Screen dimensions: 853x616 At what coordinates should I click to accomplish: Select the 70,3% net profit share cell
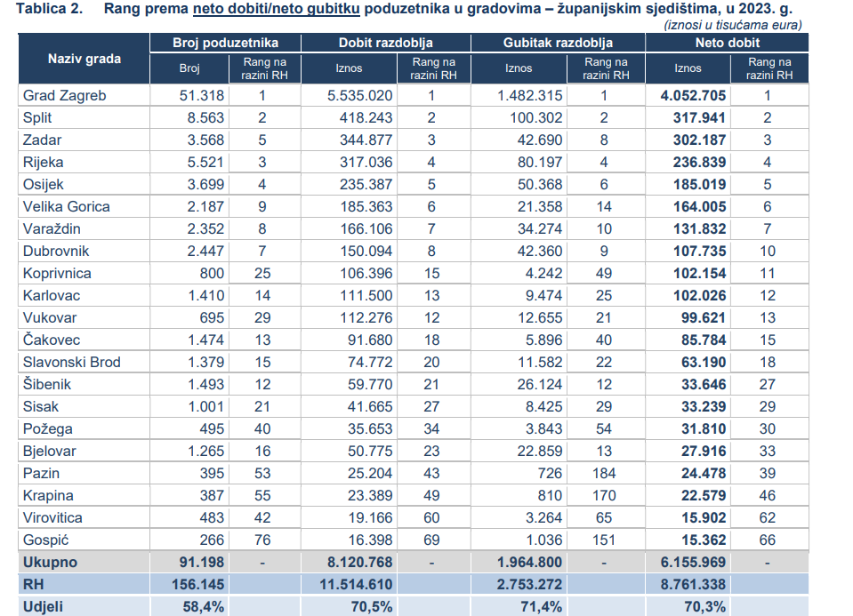[x=703, y=606]
